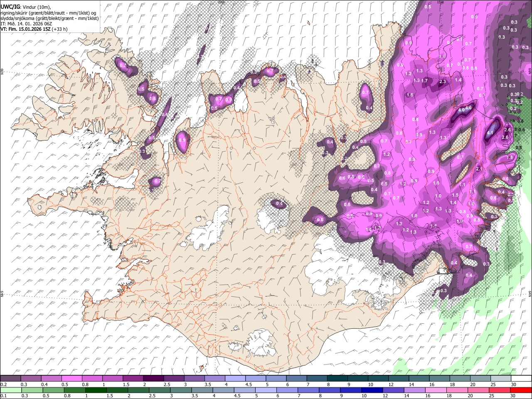This screenshot has height=399, width=532.
Task: Click the 'UWC/IG: Vindur (10m),' title text
Action: click(25, 7)
